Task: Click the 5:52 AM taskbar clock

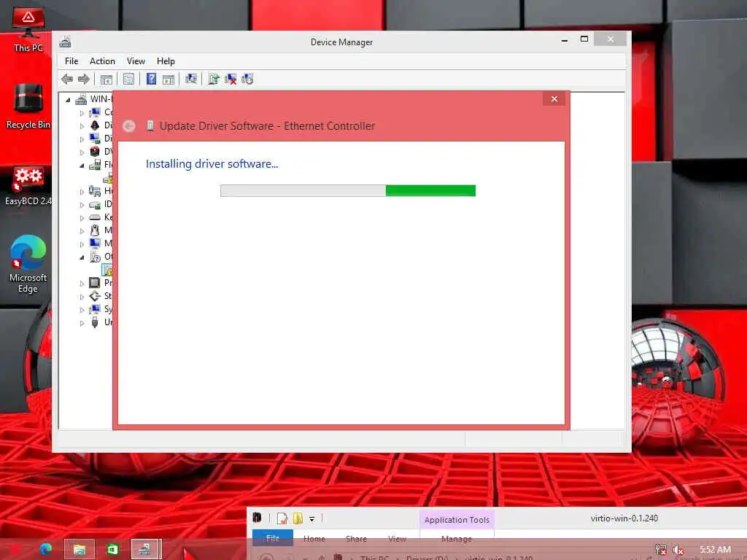Action: pos(715,550)
